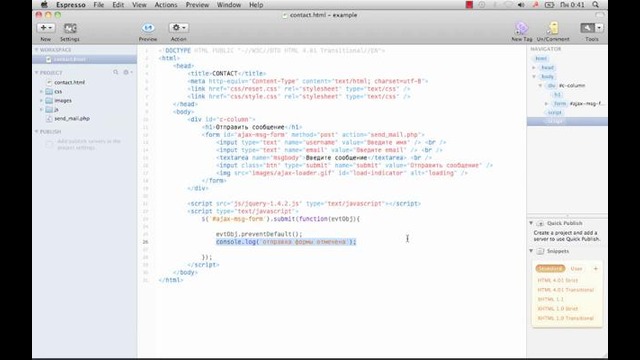The height and width of the screenshot is (360, 640).
Task: Open the Apple menu
Action: [x=44, y=5]
